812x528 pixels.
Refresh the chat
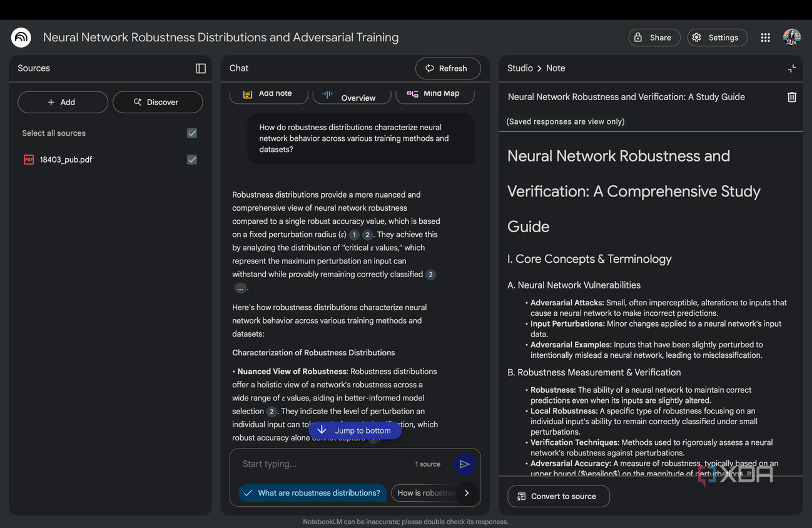(448, 68)
